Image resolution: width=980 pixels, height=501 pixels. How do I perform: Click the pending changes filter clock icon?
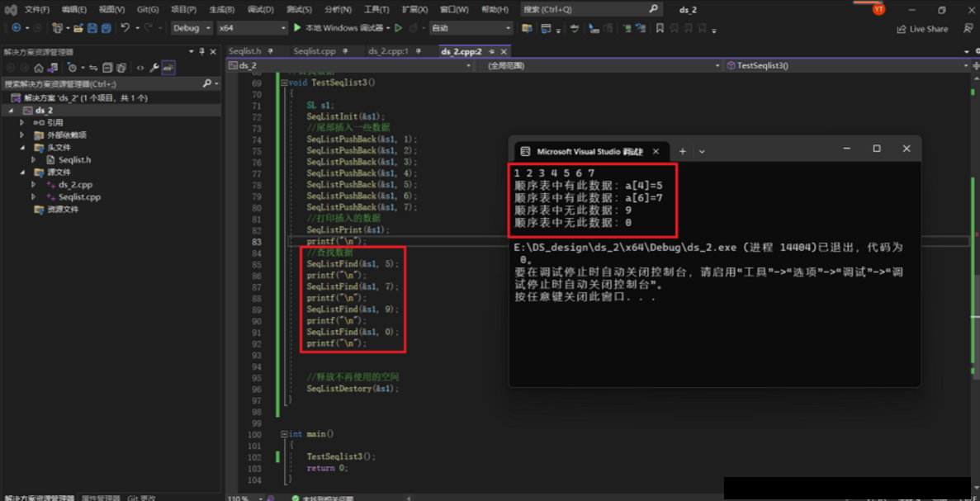pos(73,68)
